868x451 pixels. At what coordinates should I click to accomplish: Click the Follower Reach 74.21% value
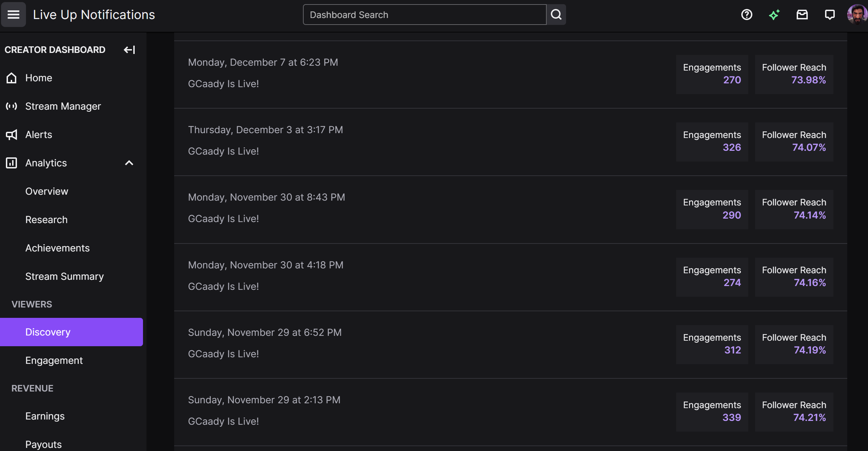pos(809,417)
